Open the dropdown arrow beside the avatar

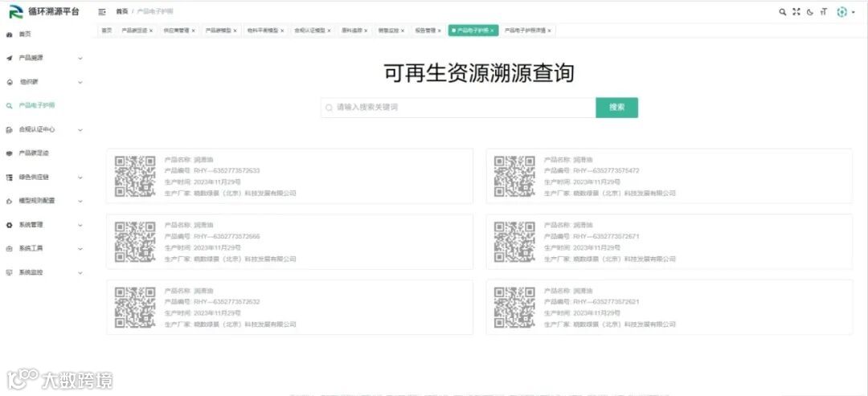coord(854,12)
